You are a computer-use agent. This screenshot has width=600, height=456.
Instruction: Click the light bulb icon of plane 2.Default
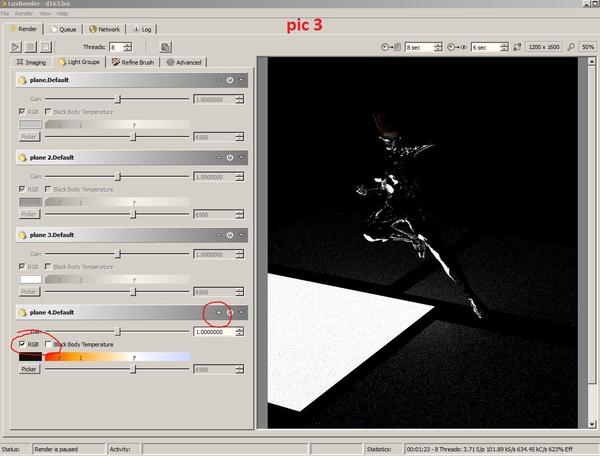[23, 158]
